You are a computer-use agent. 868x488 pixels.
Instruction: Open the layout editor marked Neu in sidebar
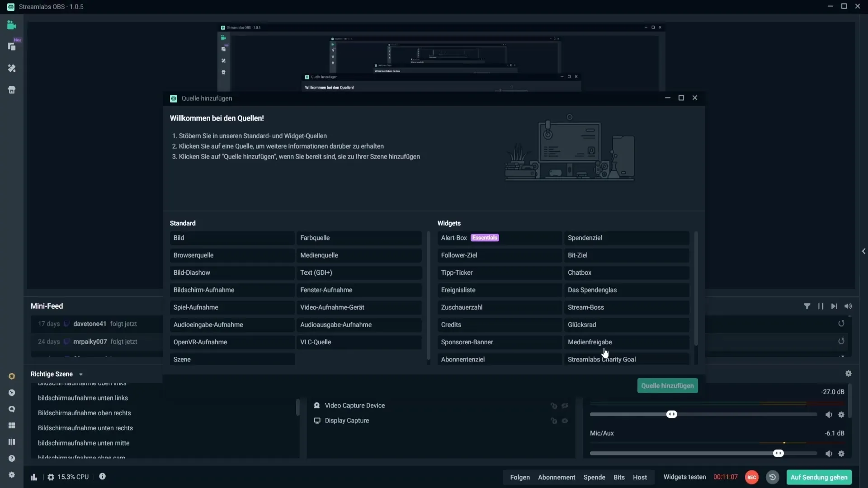[12, 47]
